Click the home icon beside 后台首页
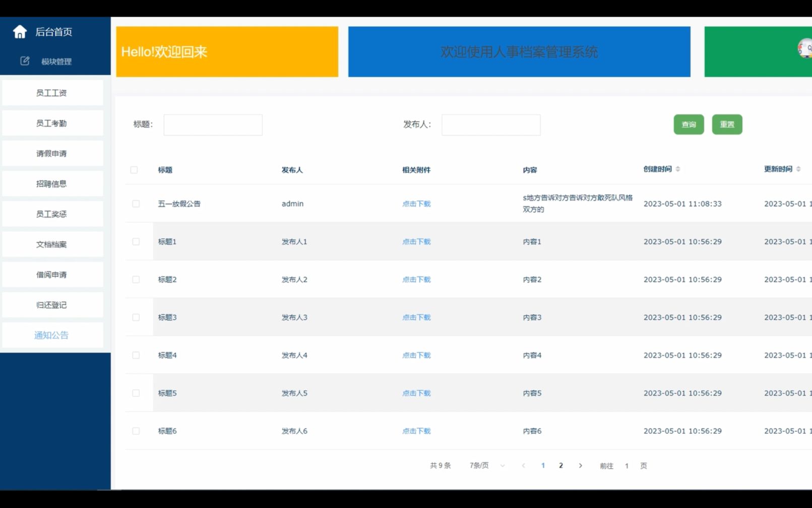This screenshot has width=812, height=508. coord(20,32)
